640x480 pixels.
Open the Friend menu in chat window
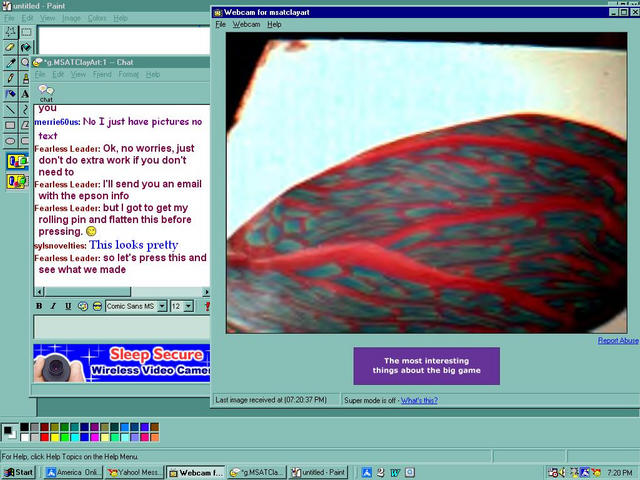click(102, 74)
